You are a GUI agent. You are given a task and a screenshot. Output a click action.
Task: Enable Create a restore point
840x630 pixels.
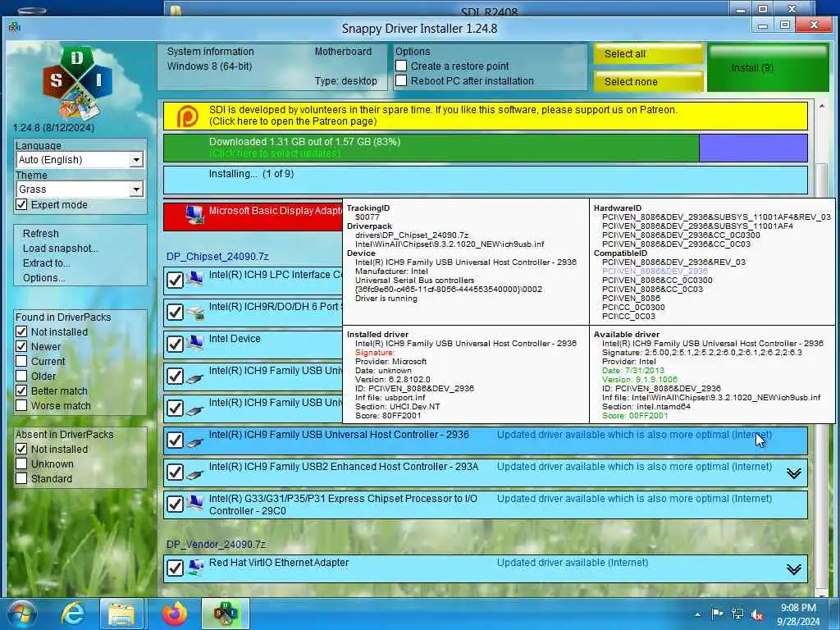[x=400, y=66]
